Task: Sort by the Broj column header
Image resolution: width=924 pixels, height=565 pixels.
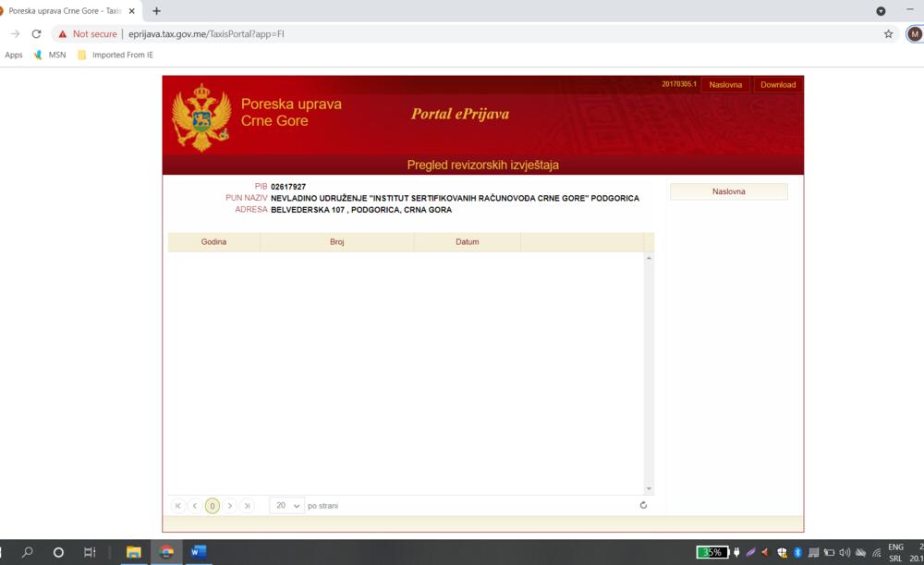Action: pyautogui.click(x=336, y=241)
